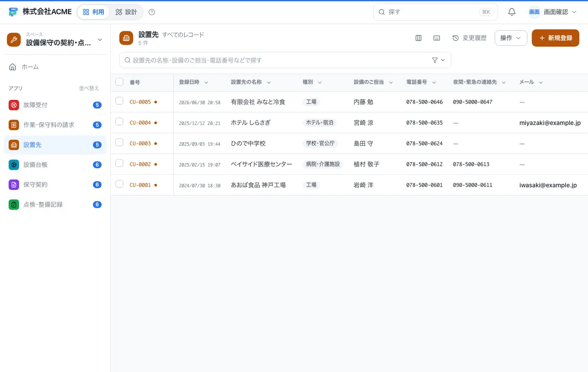588x372 pixels.
Task: Click the 変更履歴 history icon
Action: pyautogui.click(x=456, y=38)
